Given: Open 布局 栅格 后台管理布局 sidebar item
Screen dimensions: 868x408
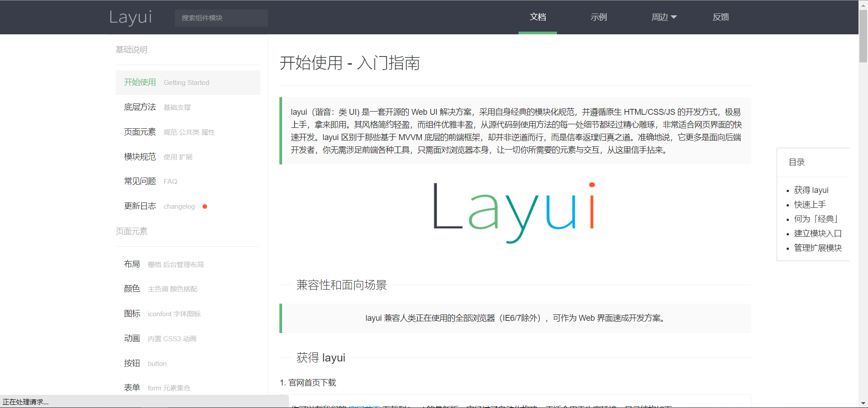Looking at the screenshot, I should click(188, 264).
